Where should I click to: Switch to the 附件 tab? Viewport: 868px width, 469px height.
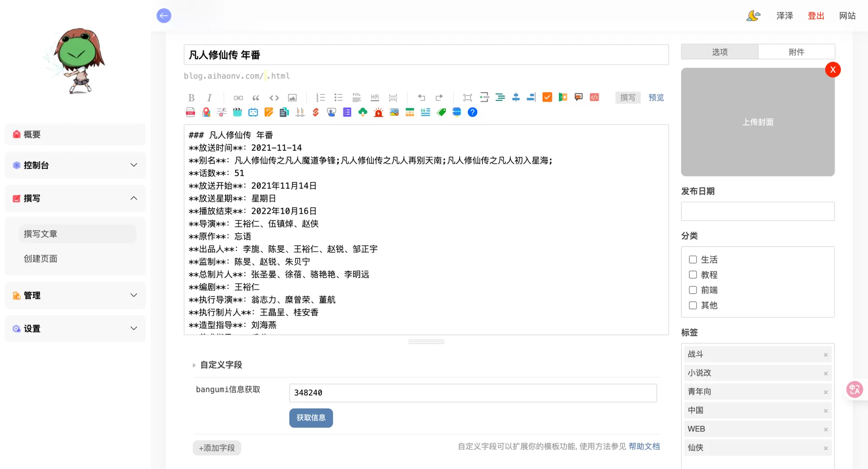[x=797, y=52]
